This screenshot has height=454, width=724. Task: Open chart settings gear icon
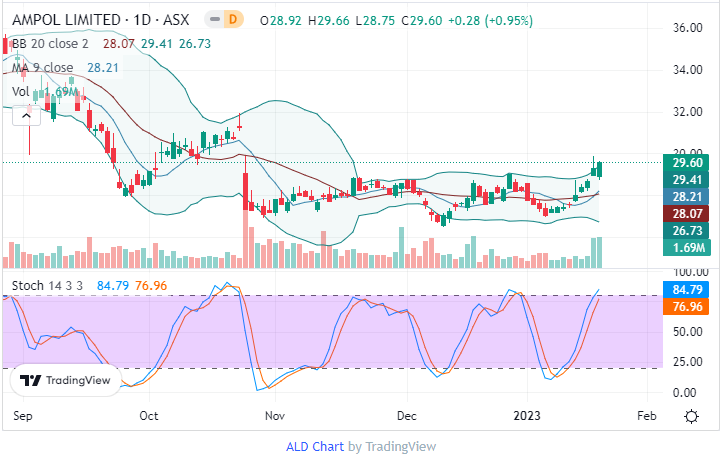pyautogui.click(x=691, y=415)
